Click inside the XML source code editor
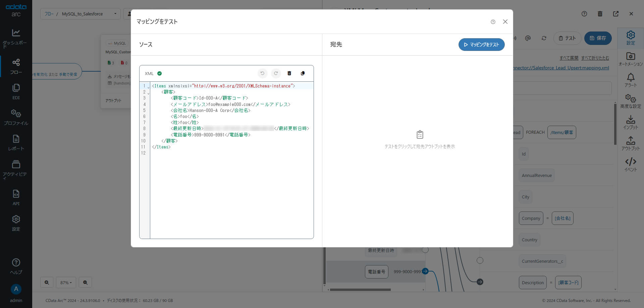Viewport: 644px width, 308px height. click(232, 160)
